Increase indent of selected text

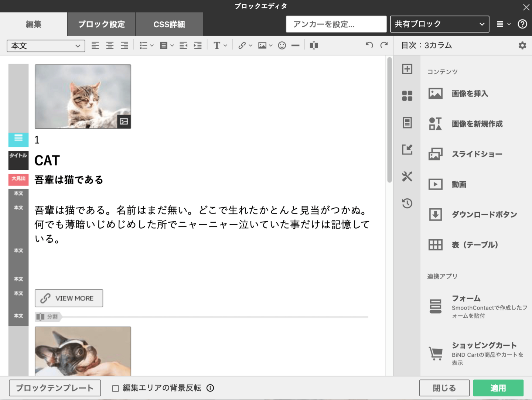pos(198,45)
